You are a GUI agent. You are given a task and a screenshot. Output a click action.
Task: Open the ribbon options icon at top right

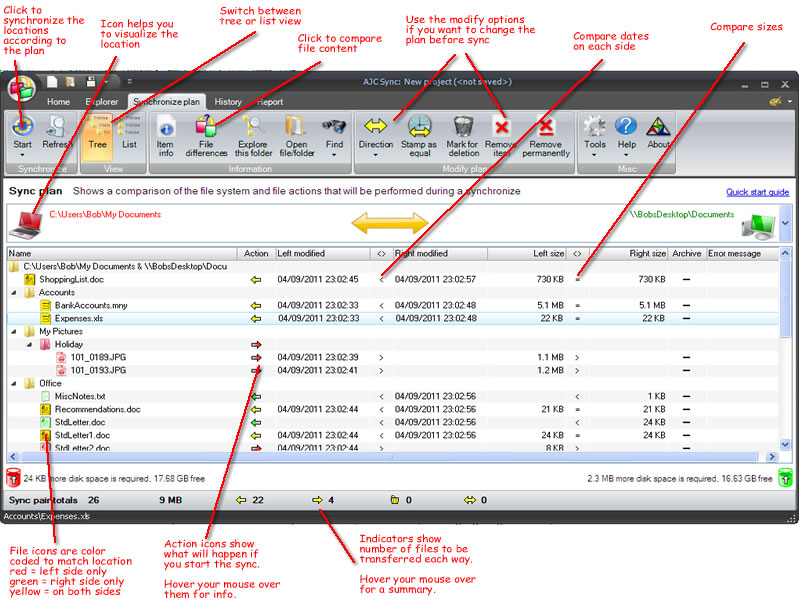pyautogui.click(x=776, y=102)
